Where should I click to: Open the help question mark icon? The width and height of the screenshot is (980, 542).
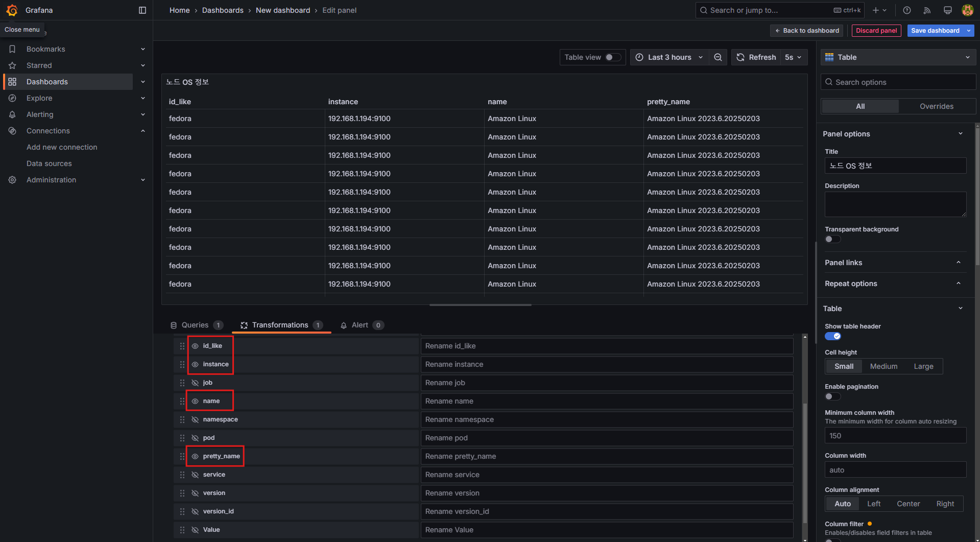point(907,10)
